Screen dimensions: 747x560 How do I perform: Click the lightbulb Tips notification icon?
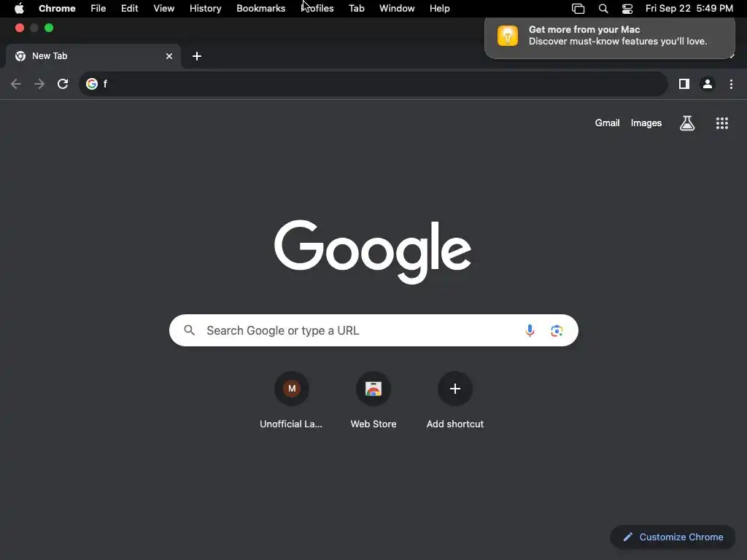pos(508,36)
